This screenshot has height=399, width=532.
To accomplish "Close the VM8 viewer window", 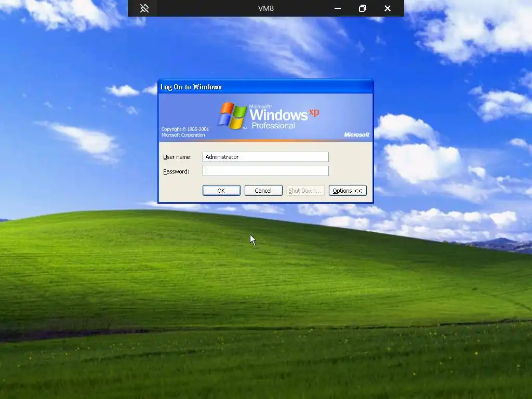I will (x=388, y=8).
